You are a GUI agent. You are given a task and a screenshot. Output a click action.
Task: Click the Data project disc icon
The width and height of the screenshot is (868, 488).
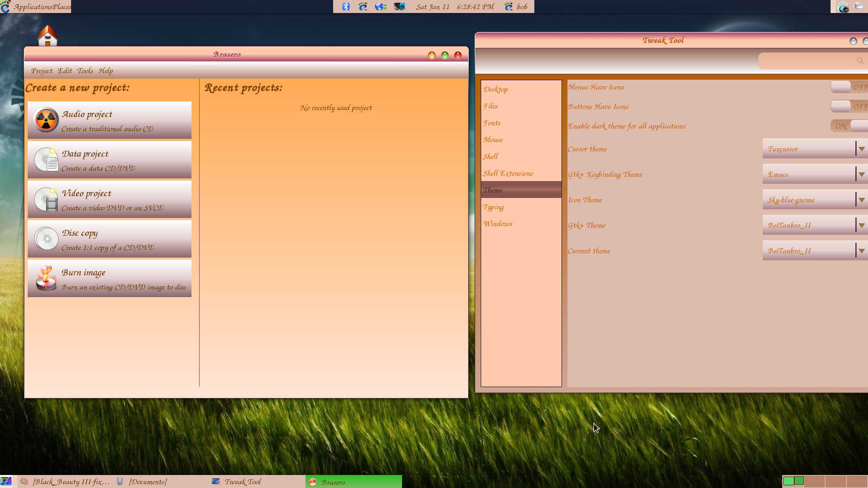(46, 159)
